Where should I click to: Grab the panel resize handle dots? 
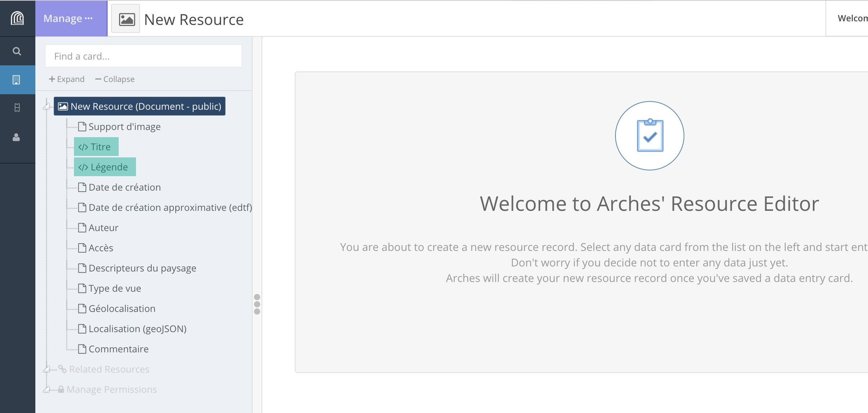pos(257,304)
